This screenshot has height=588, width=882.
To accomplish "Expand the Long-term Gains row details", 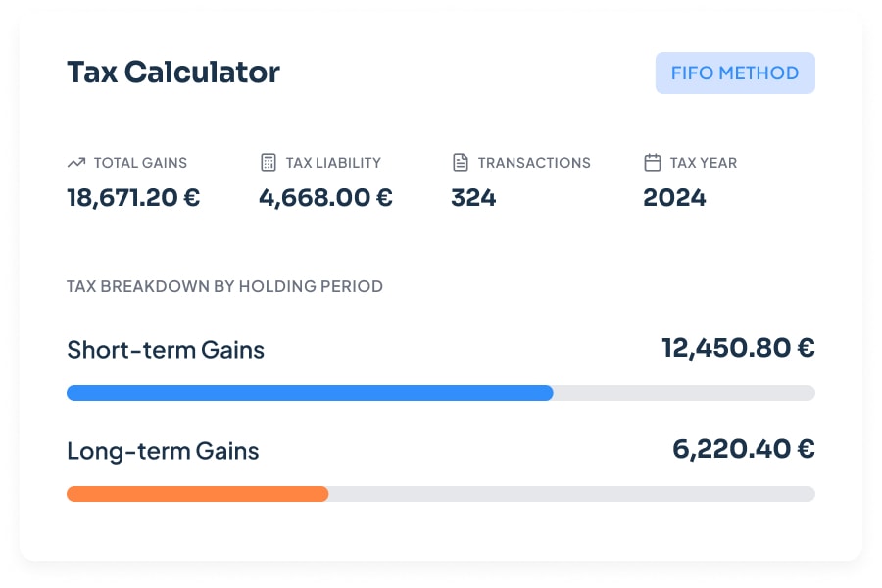I will [163, 450].
